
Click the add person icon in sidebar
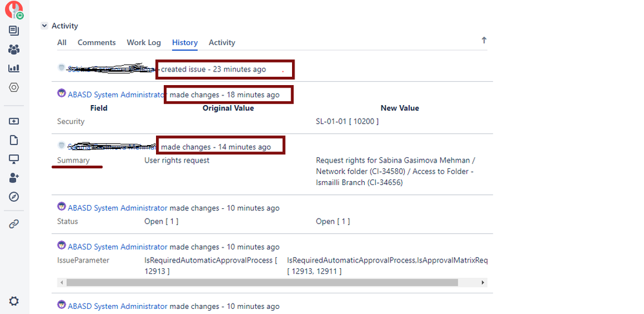click(14, 178)
